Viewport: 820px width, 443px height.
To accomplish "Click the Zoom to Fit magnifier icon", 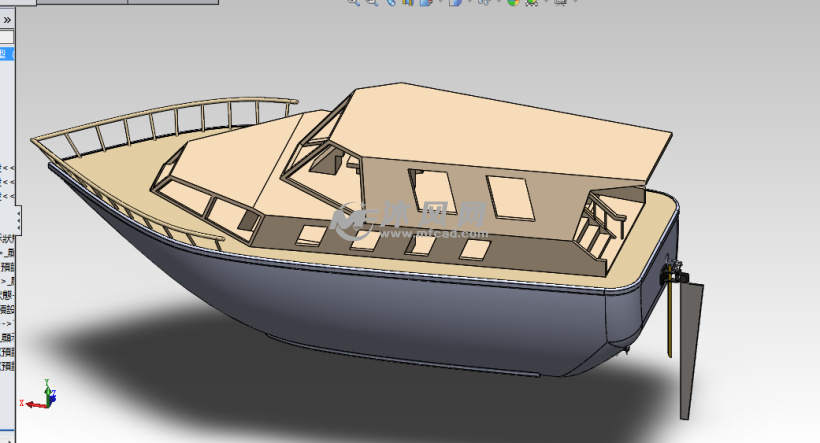I will tap(354, 2).
